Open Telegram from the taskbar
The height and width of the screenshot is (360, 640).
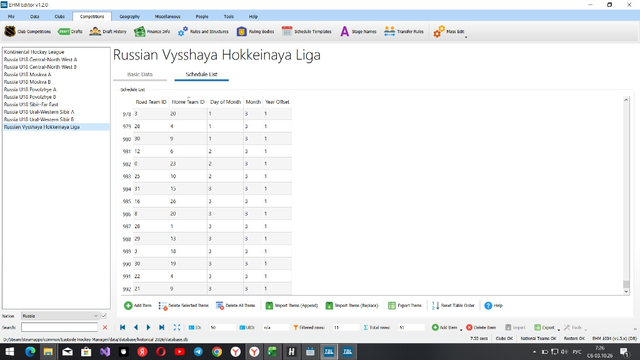point(198,351)
